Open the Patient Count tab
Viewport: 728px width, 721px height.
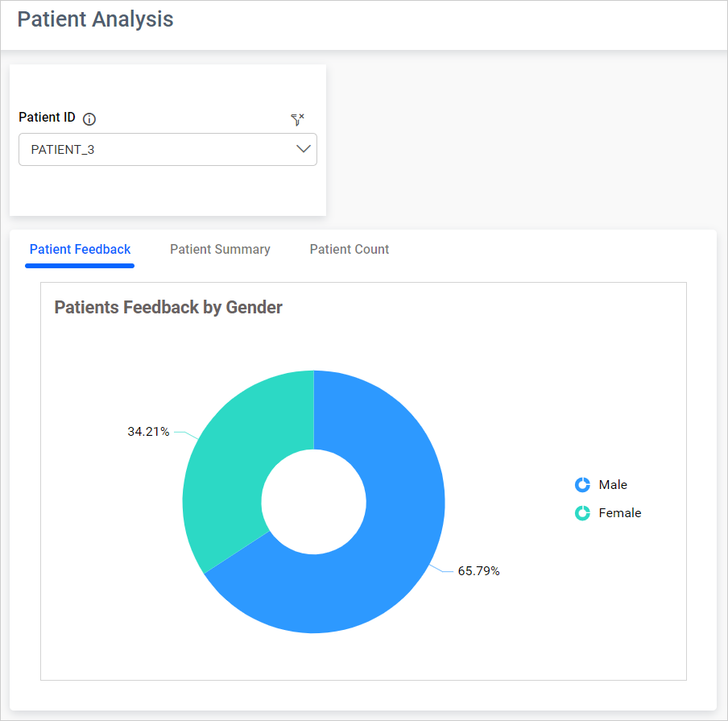tap(349, 249)
